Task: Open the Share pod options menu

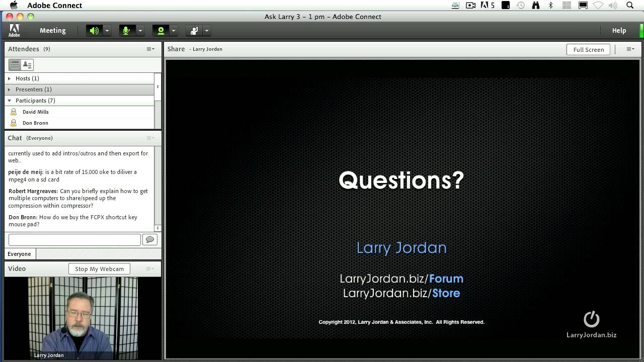Action: pos(630,49)
